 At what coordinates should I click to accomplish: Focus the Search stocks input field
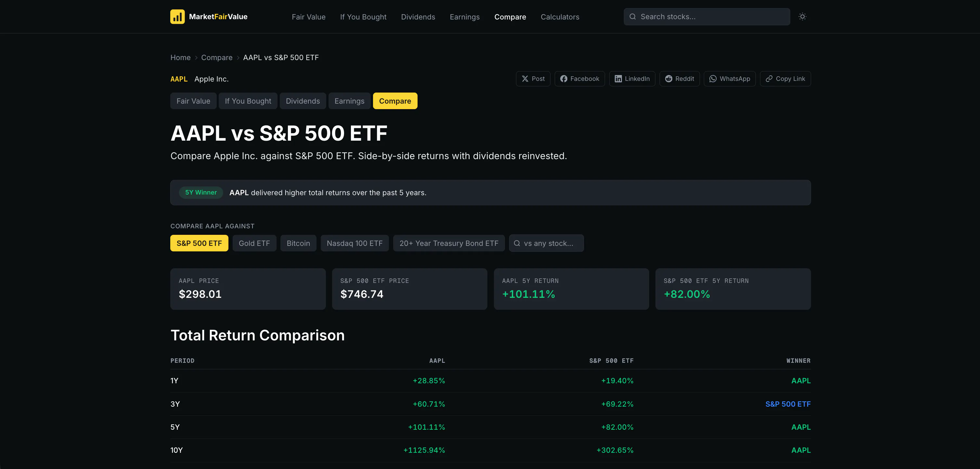[x=707, y=17]
